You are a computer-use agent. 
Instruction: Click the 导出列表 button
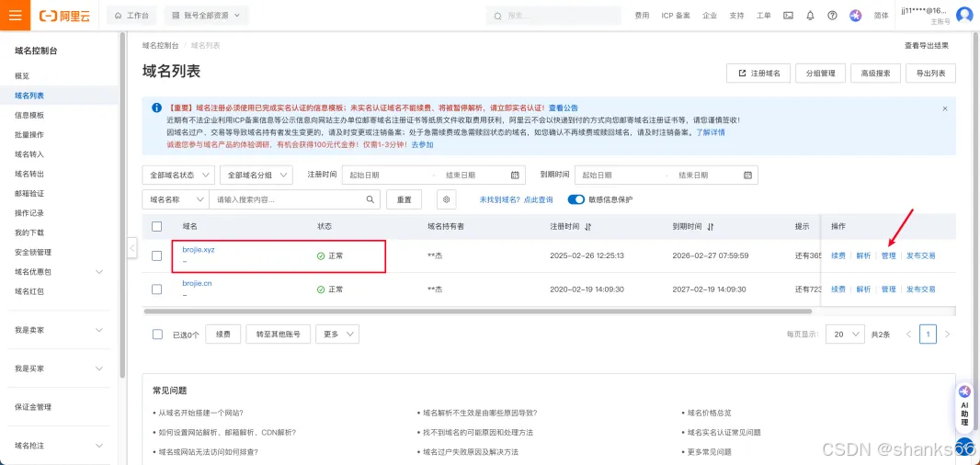pyautogui.click(x=930, y=74)
